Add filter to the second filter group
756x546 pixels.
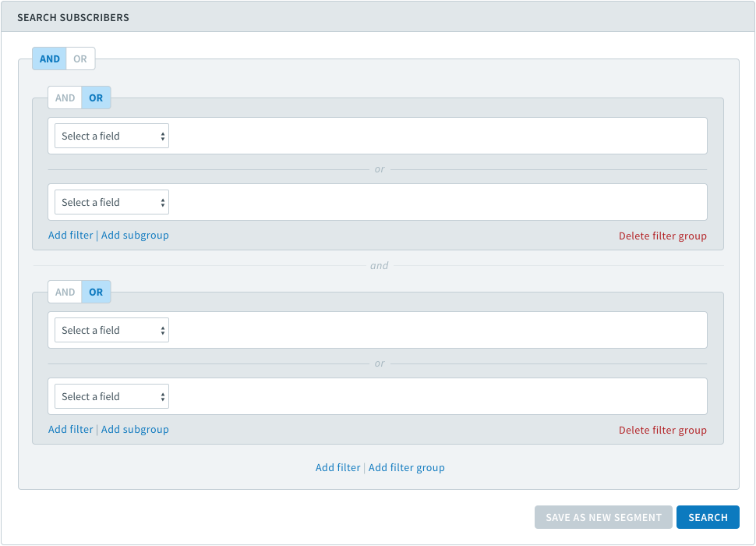pyautogui.click(x=70, y=429)
